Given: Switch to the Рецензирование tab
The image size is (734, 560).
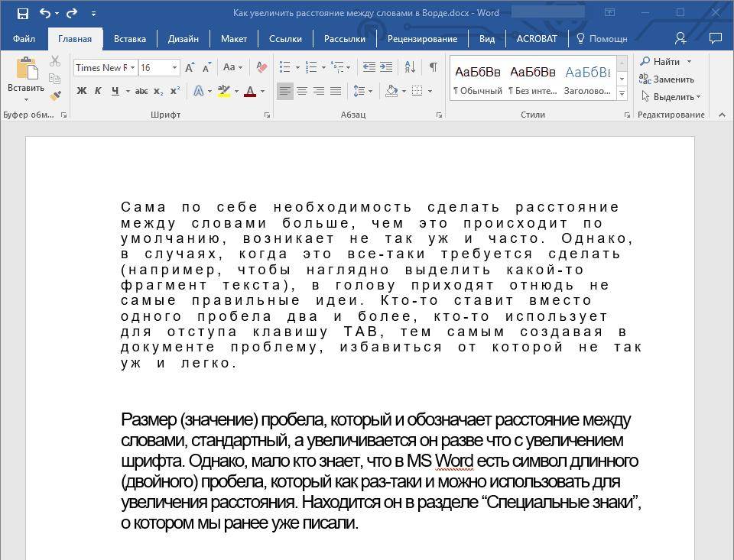Looking at the screenshot, I should (422, 38).
